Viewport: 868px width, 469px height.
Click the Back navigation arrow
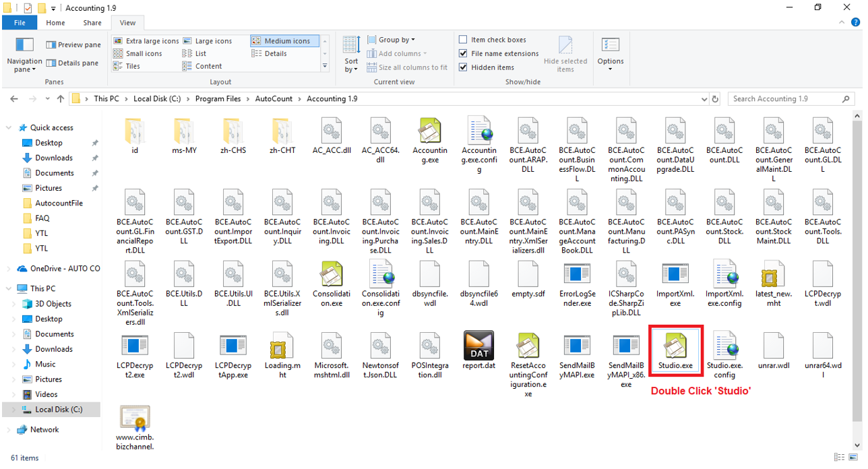tap(14, 99)
